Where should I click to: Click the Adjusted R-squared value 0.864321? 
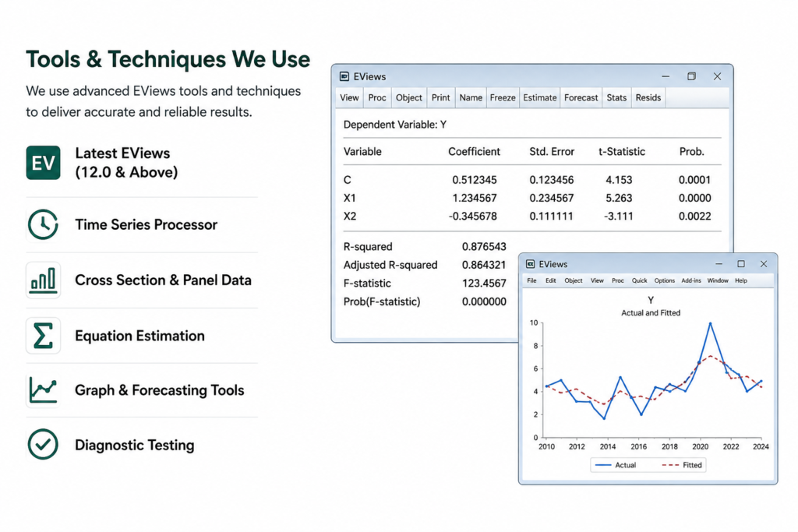coord(484,265)
